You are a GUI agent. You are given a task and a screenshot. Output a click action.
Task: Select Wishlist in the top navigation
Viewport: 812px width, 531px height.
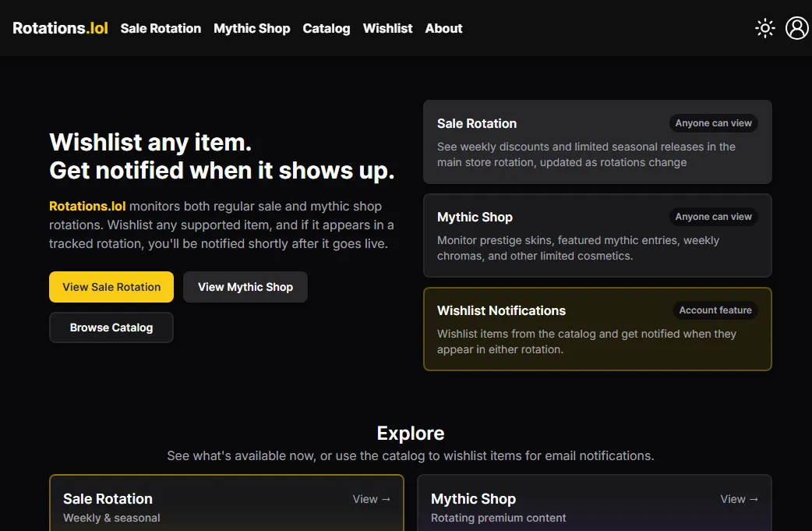point(387,29)
